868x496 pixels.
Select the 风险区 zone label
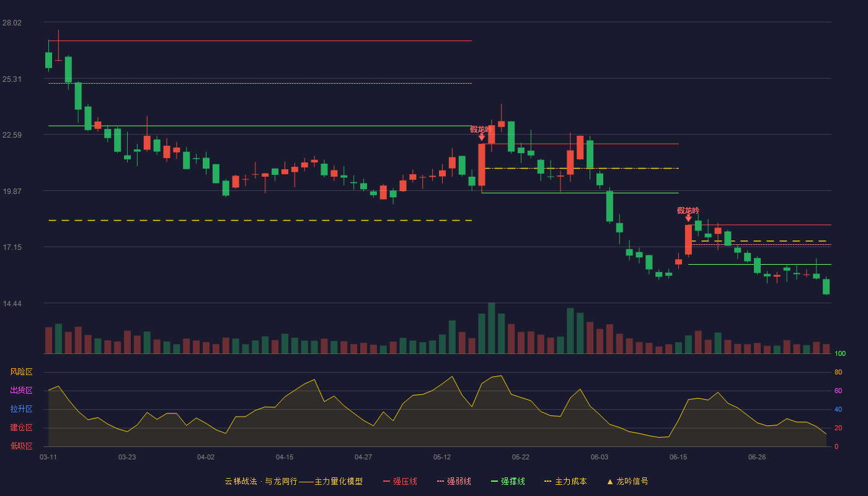click(x=21, y=372)
